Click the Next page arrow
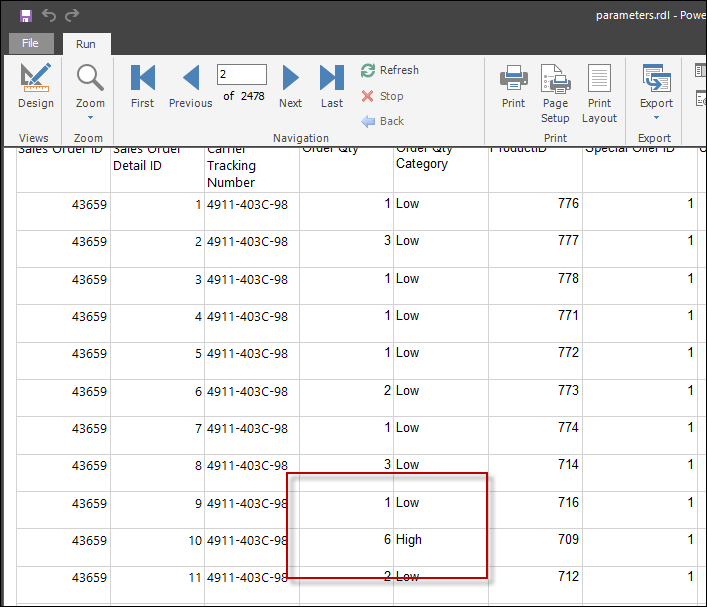707x607 pixels. [x=290, y=86]
